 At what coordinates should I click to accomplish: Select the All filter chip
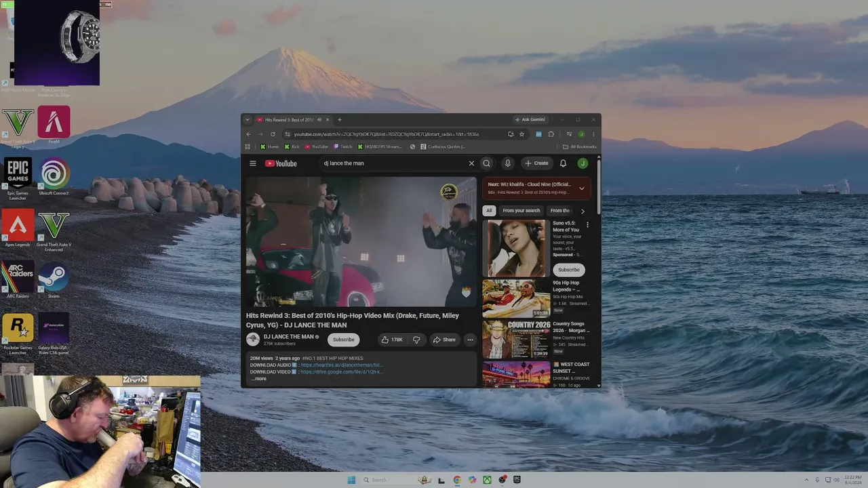(489, 211)
